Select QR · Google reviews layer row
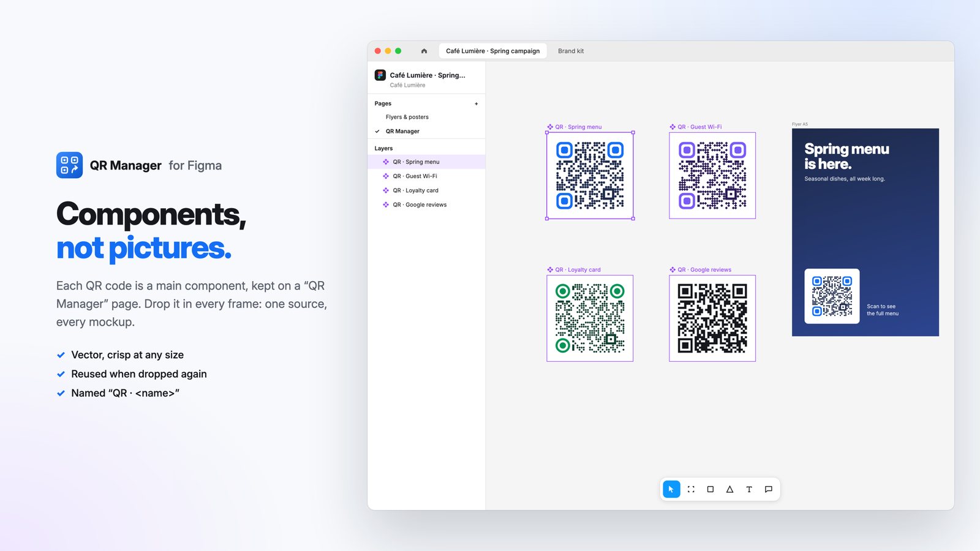The image size is (980, 551). [426, 205]
